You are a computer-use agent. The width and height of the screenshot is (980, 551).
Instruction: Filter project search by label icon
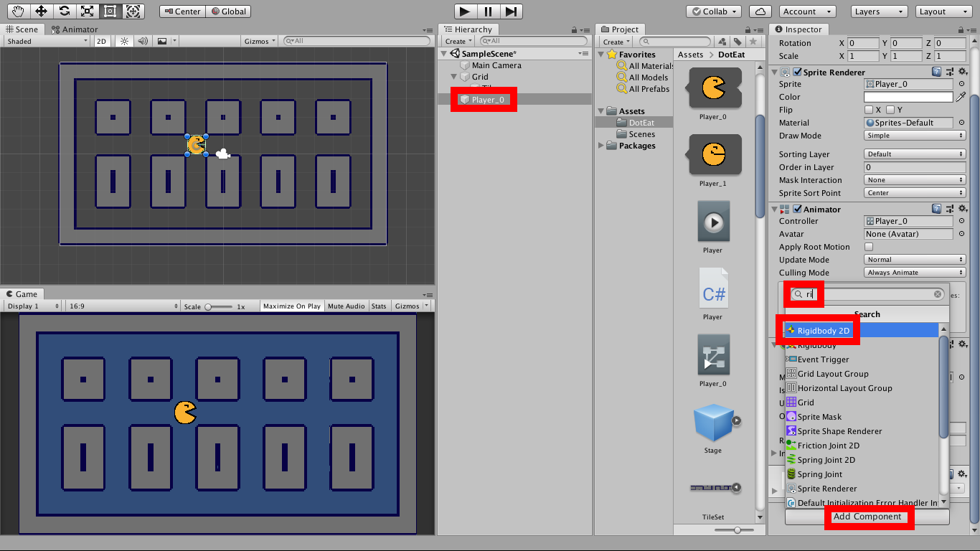pos(738,42)
